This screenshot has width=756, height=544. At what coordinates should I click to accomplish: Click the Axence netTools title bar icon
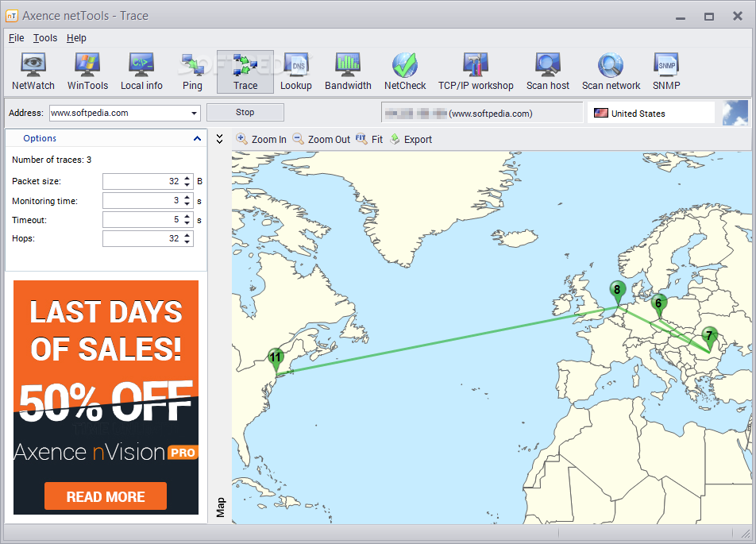(x=12, y=16)
